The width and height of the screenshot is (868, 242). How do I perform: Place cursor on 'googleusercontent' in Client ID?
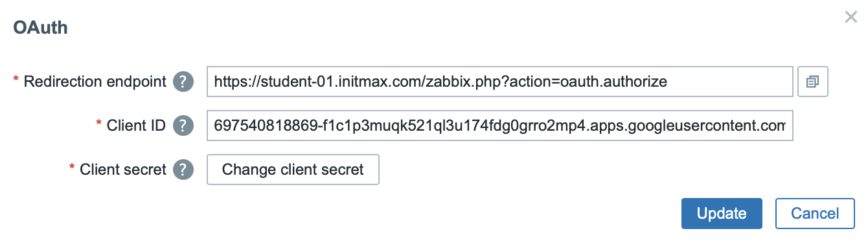pos(697,126)
